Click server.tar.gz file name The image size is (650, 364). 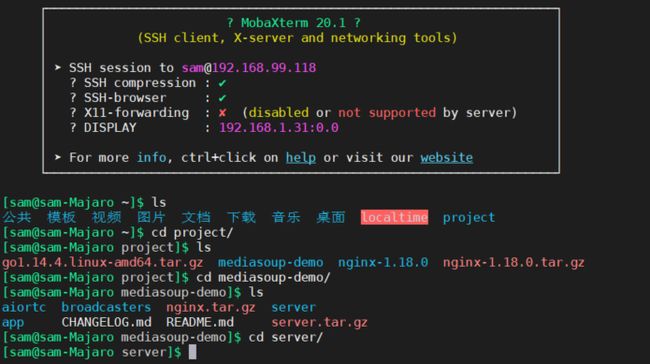tap(320, 323)
